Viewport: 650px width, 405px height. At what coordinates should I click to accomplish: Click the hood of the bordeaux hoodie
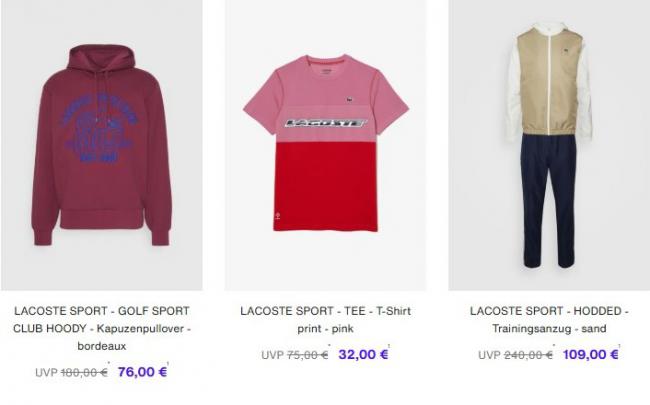click(102, 58)
